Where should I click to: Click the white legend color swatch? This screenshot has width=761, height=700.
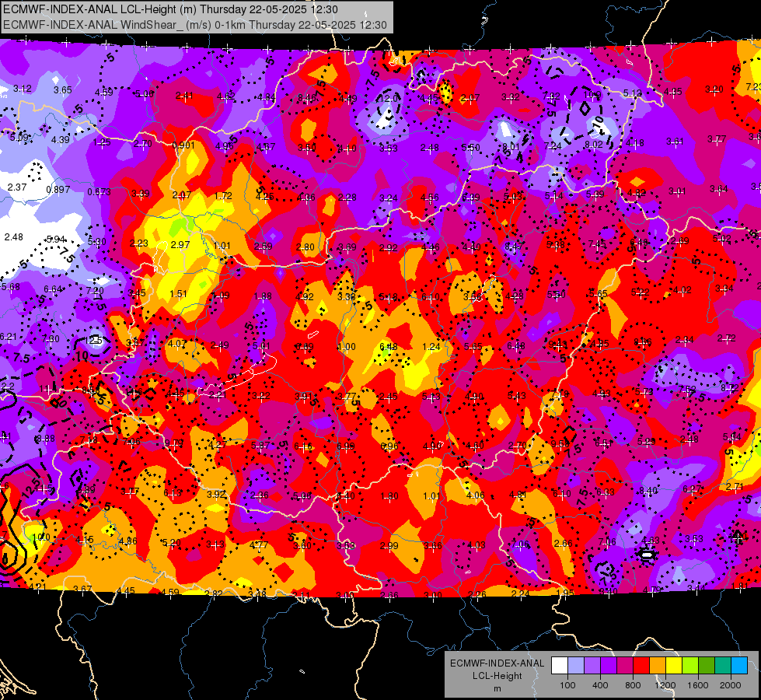click(x=560, y=666)
